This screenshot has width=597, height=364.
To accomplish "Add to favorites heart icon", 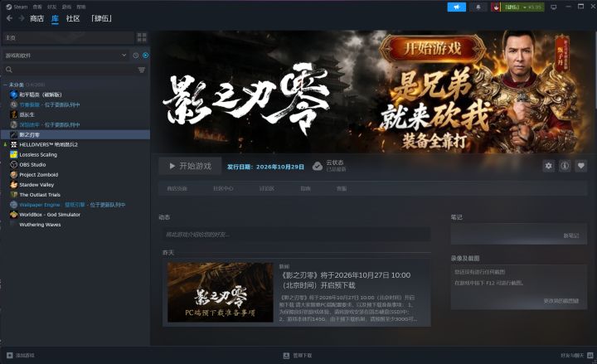I will (580, 166).
